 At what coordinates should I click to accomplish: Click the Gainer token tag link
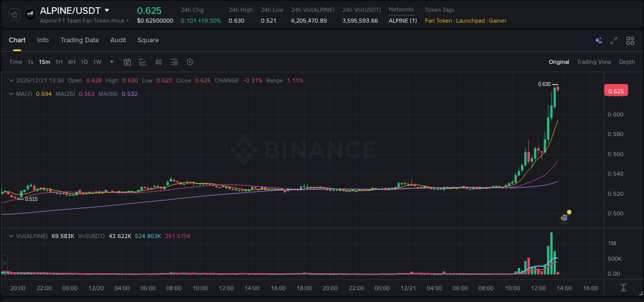coord(497,21)
